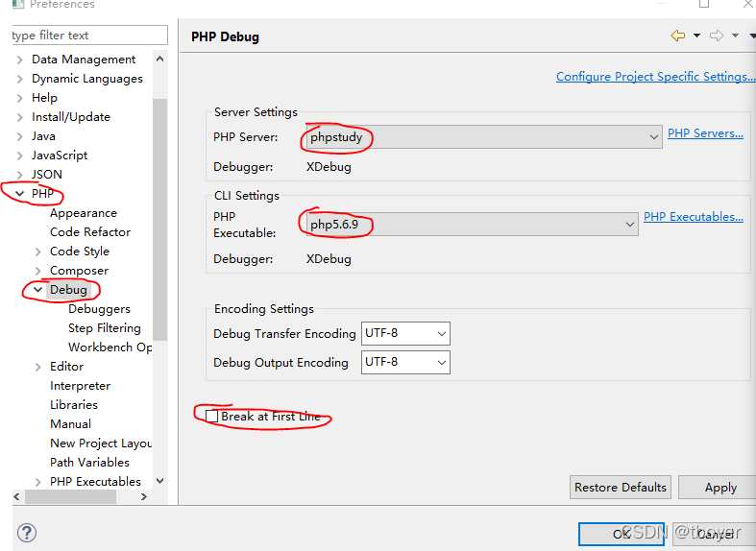
Task: Click the tree vertical scrollbar thumb
Action: (x=159, y=220)
